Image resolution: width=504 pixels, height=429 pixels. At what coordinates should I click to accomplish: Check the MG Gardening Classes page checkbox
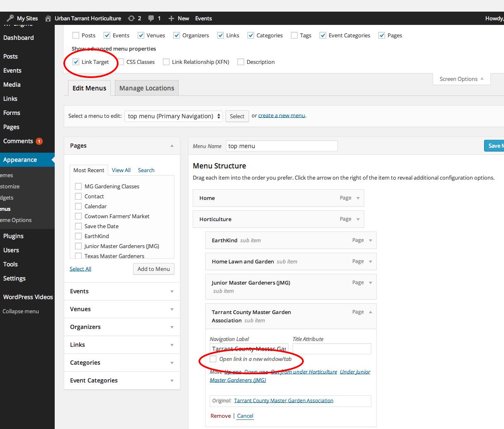pyautogui.click(x=78, y=186)
